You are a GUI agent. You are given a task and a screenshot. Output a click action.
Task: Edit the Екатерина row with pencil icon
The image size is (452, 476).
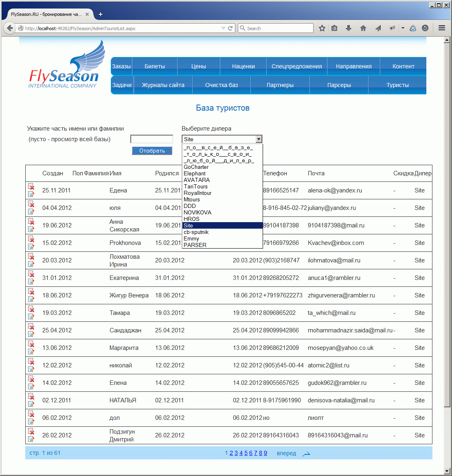tap(31, 282)
